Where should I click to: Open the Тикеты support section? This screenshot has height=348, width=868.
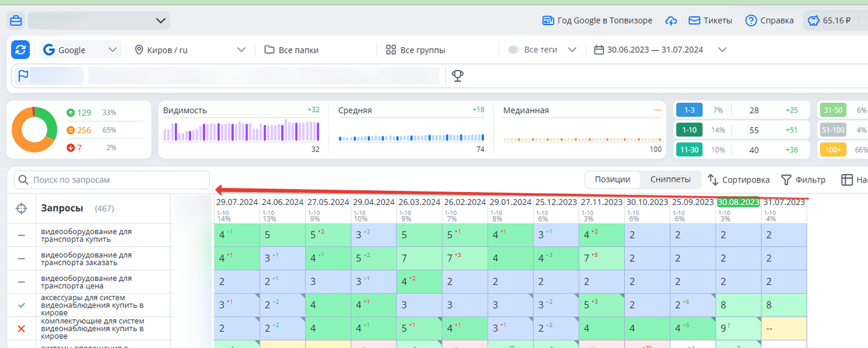point(710,21)
